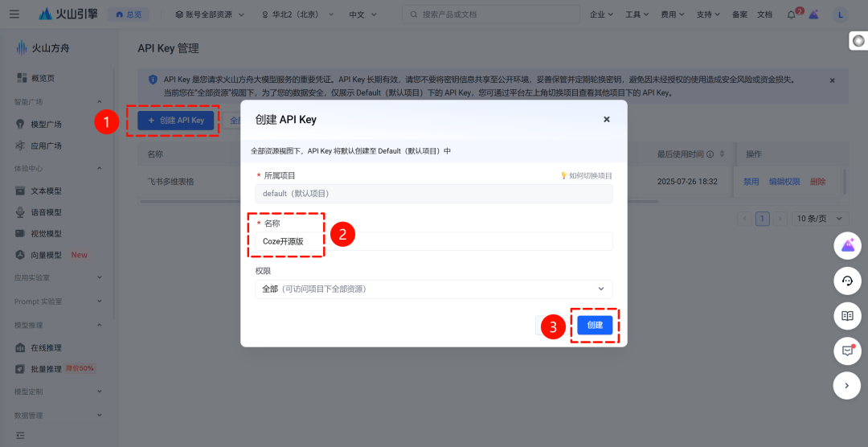Open the 支持 menu

707,14
